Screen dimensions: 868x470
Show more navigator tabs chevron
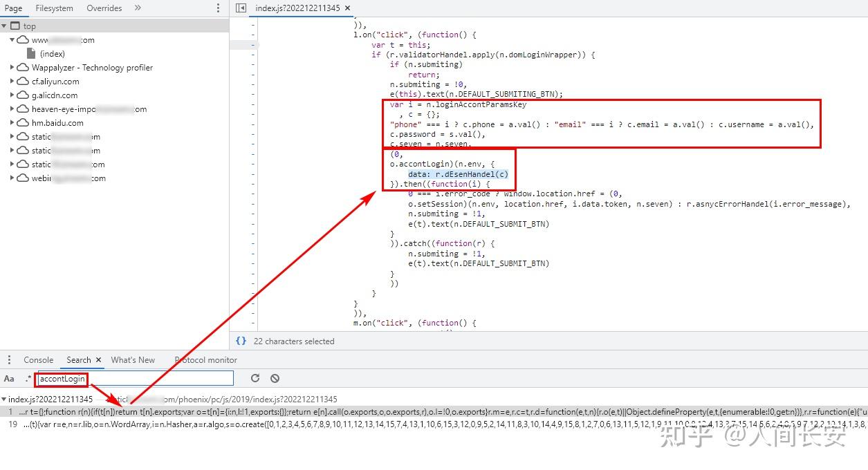pos(138,8)
